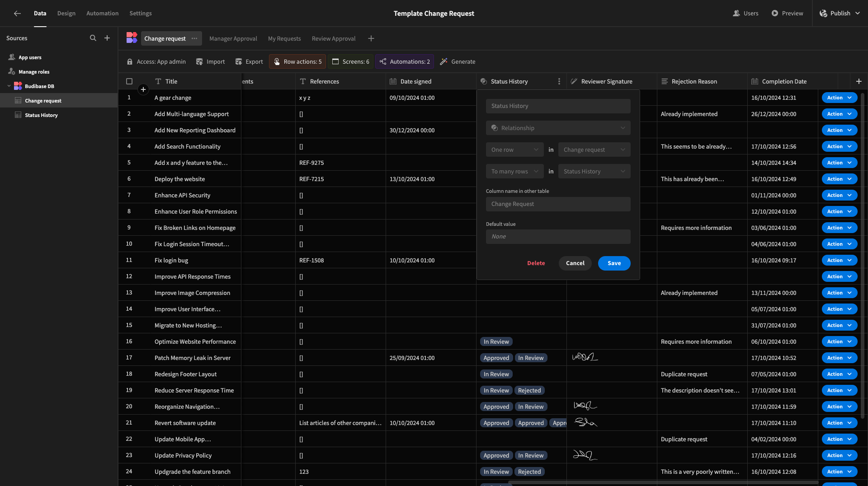Add a new view with plus icon

pyautogui.click(x=371, y=38)
